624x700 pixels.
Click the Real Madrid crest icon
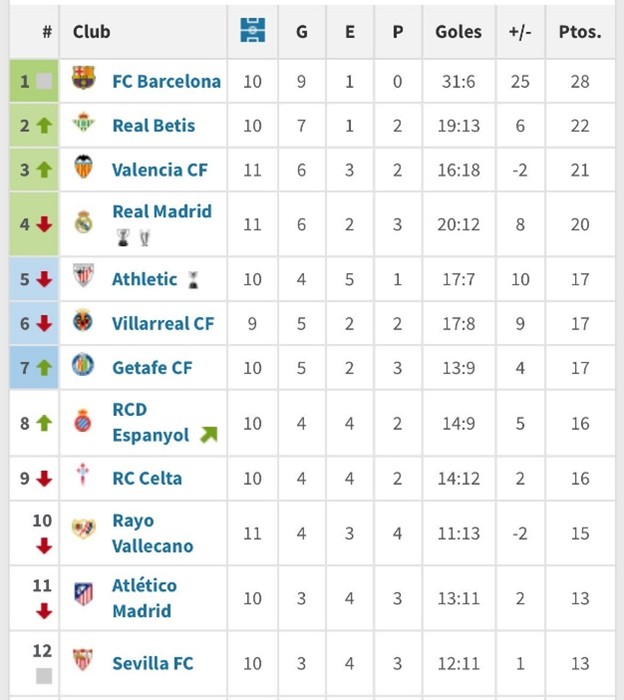(x=83, y=222)
